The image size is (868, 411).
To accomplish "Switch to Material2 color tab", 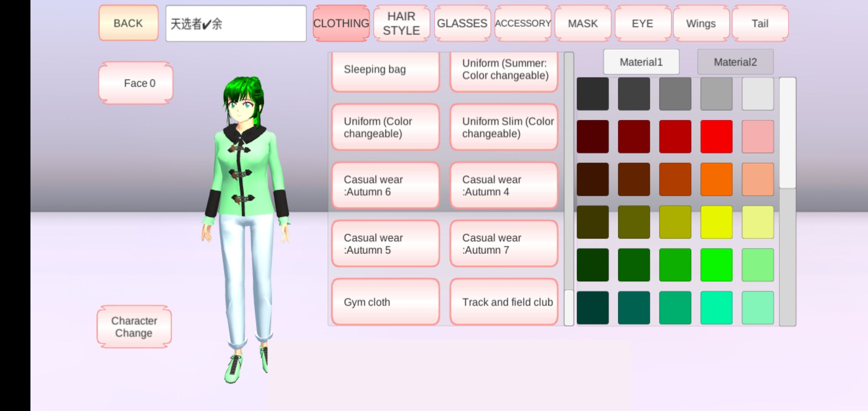I will coord(735,62).
